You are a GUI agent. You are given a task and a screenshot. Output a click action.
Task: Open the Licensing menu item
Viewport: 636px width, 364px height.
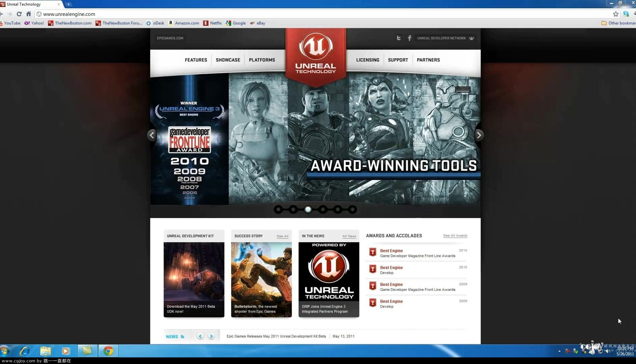[368, 60]
